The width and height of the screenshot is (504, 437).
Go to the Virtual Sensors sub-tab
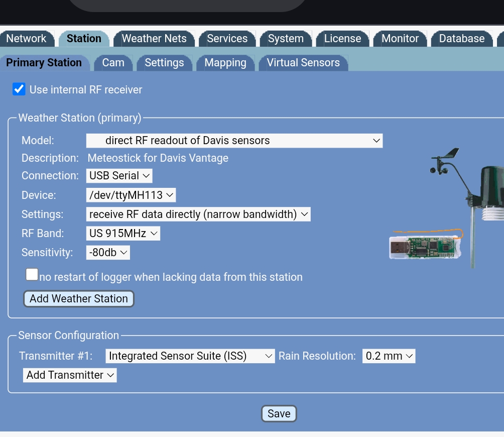click(303, 62)
